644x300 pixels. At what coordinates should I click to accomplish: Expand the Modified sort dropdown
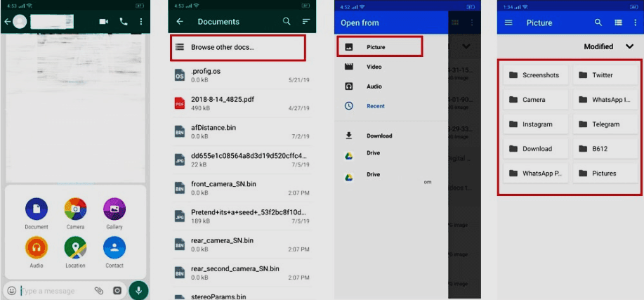pyautogui.click(x=629, y=47)
